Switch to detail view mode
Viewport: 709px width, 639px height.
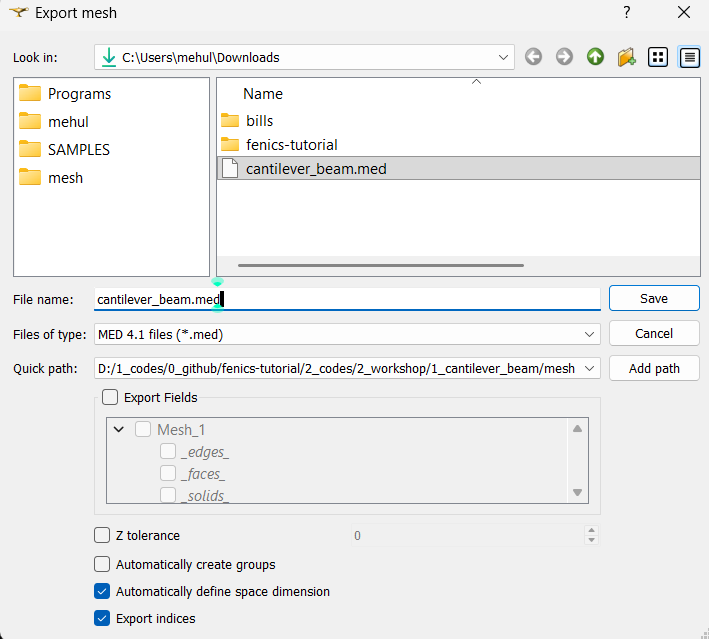[690, 57]
